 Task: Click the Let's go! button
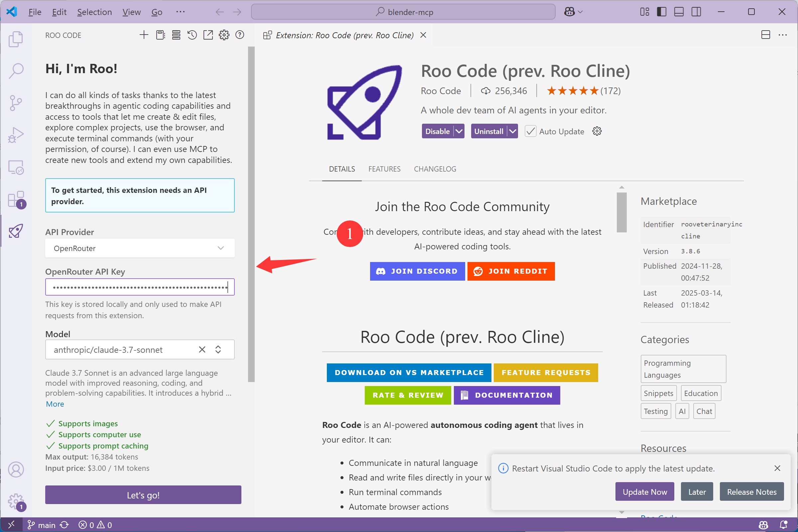[x=143, y=495]
